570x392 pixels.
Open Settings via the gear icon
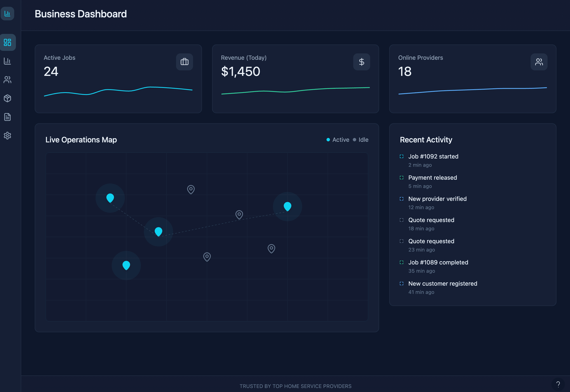(8, 136)
